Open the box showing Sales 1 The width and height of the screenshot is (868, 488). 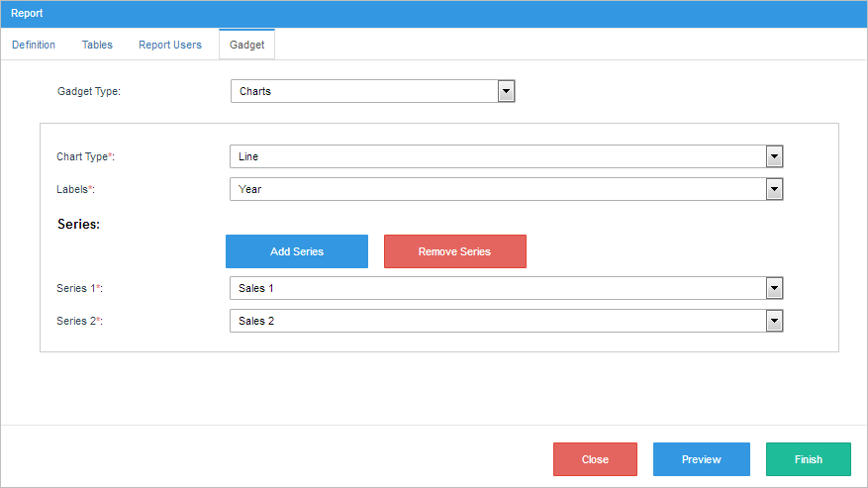[x=497, y=288]
